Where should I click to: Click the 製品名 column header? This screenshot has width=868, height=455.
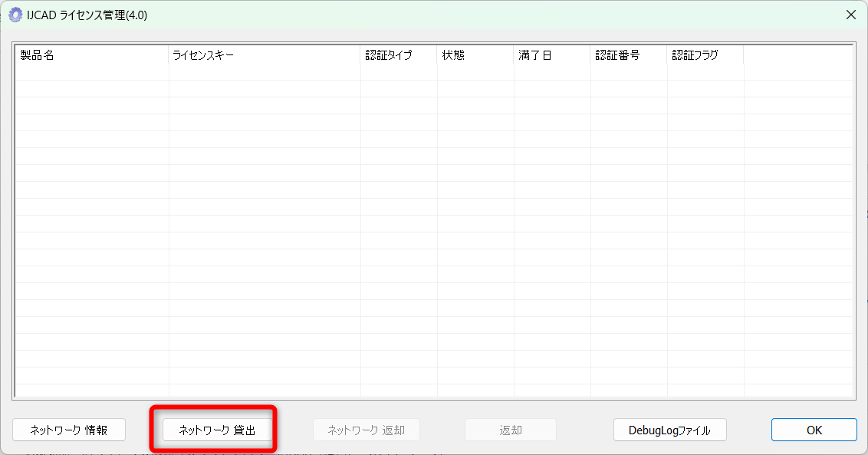(x=92, y=55)
